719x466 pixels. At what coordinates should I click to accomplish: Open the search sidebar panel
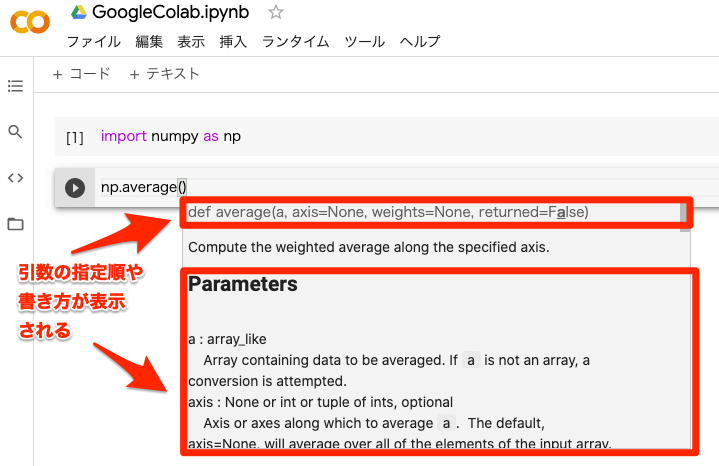coord(15,132)
